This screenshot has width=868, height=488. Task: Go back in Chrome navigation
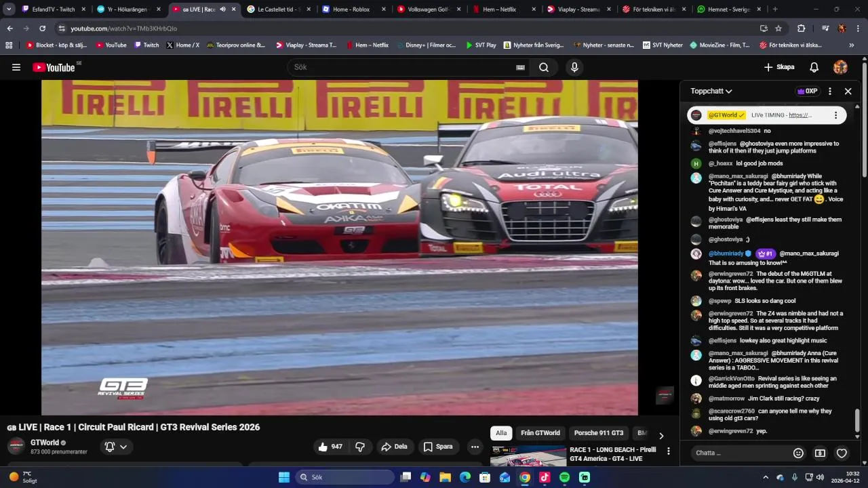click(x=9, y=28)
